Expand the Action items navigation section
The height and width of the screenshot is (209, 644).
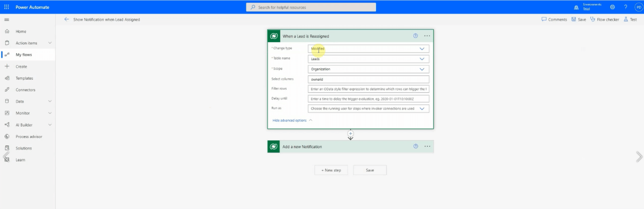click(50, 43)
